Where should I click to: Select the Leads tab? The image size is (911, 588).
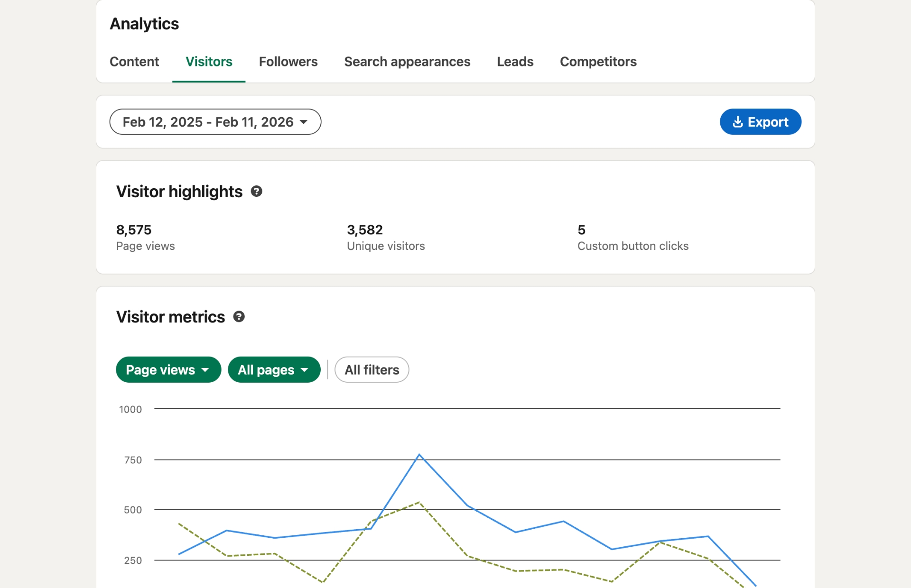click(515, 62)
